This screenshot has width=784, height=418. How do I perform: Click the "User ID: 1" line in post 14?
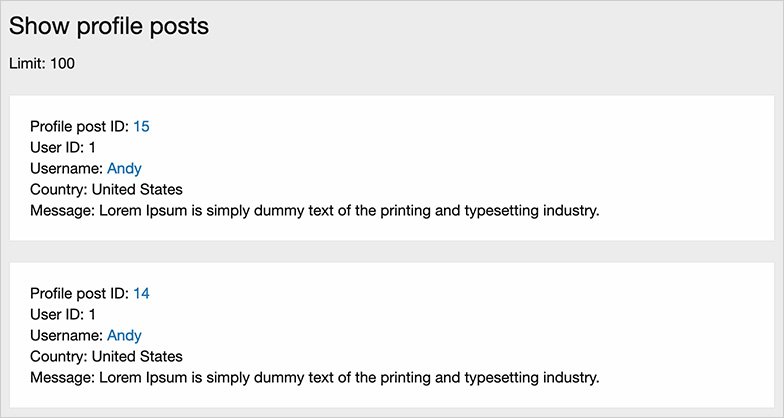[x=63, y=314]
